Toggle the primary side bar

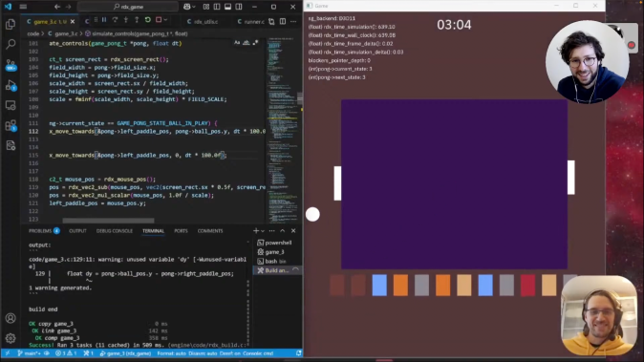(217, 7)
